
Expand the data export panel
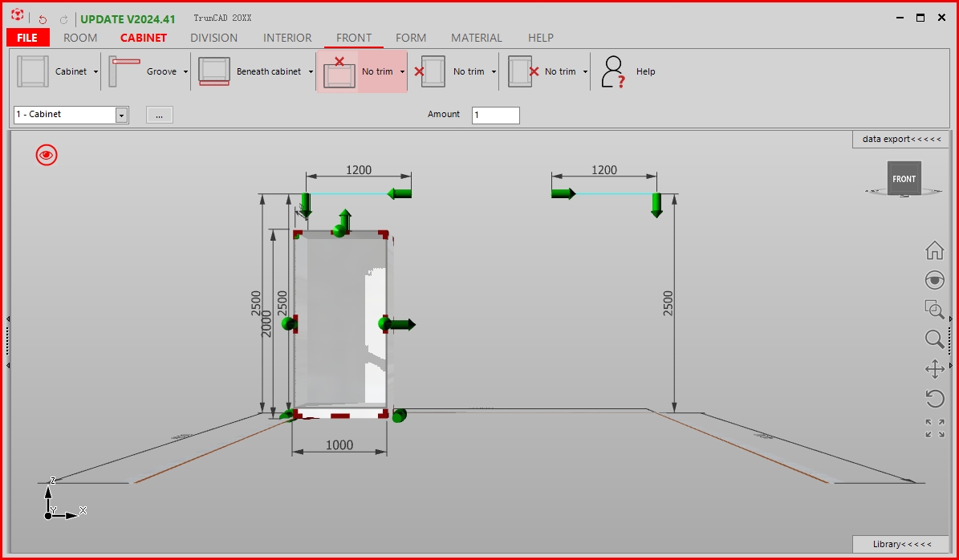coord(901,140)
